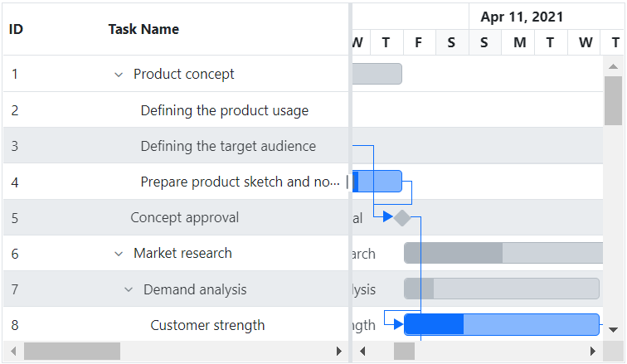
Task: Click the Task Name column header
Action: [x=143, y=29]
